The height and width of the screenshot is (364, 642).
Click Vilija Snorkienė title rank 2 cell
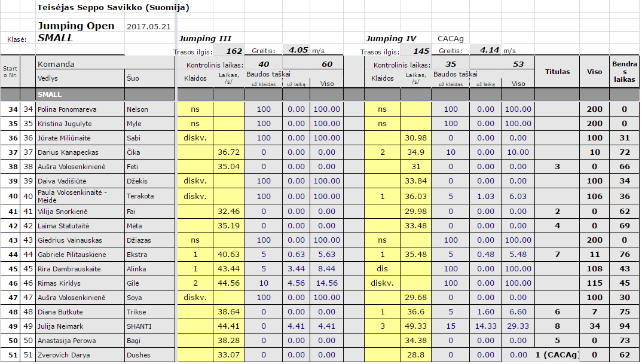pyautogui.click(x=557, y=211)
